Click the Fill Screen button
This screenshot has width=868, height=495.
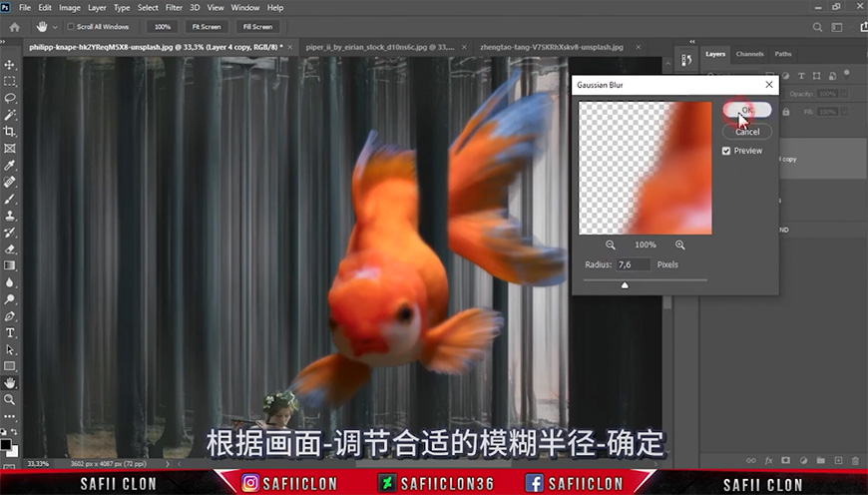pos(257,27)
